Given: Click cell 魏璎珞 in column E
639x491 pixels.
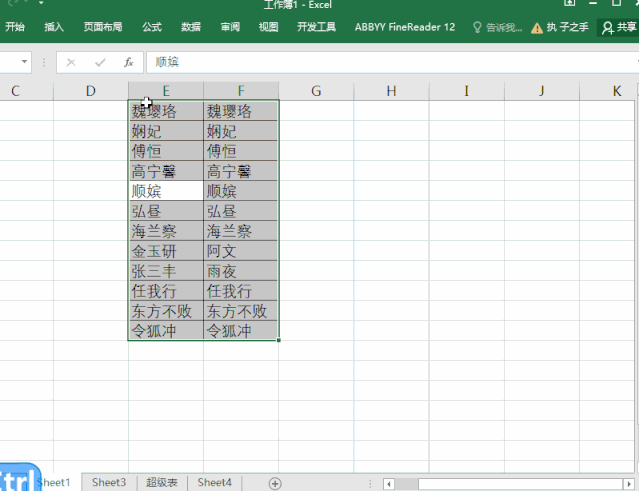Looking at the screenshot, I should (166, 111).
